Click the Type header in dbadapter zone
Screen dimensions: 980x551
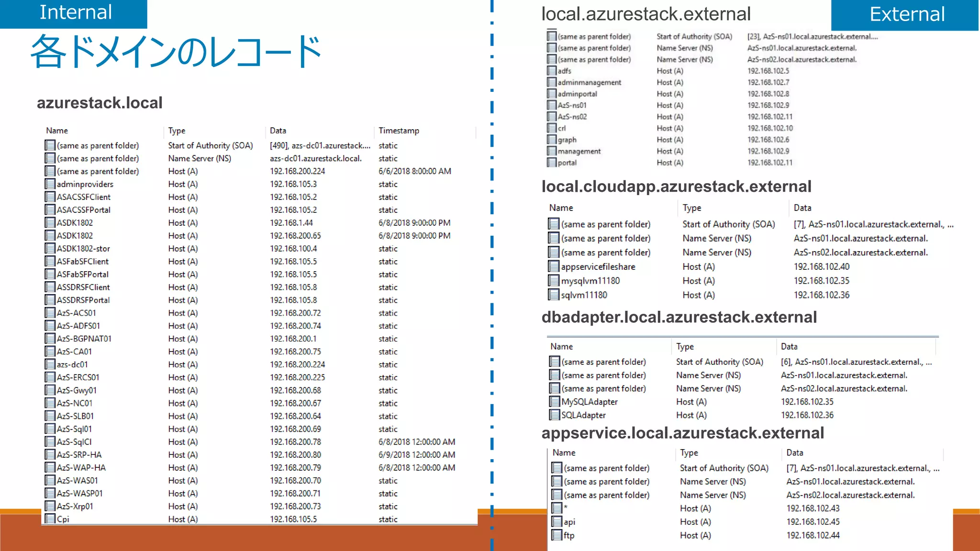coord(685,346)
